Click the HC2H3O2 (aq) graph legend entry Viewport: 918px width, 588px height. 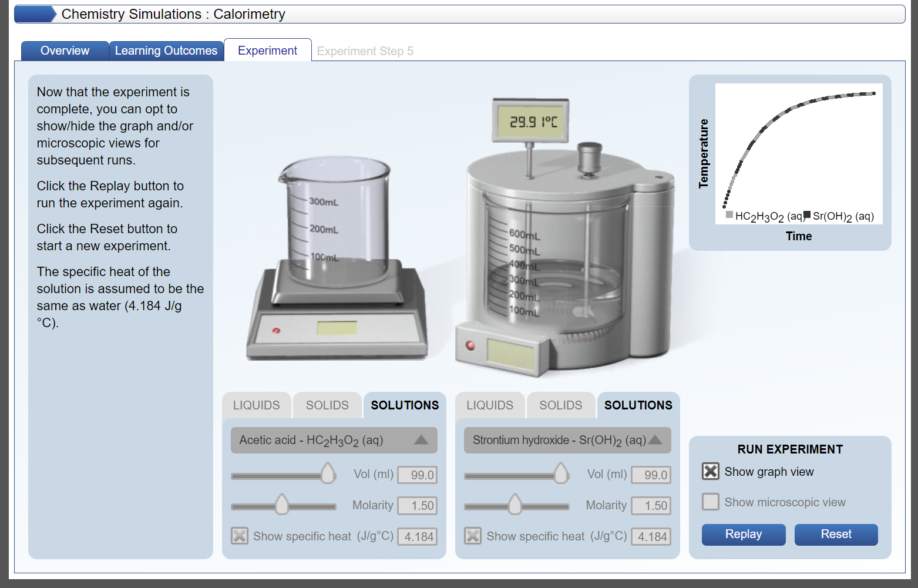765,216
